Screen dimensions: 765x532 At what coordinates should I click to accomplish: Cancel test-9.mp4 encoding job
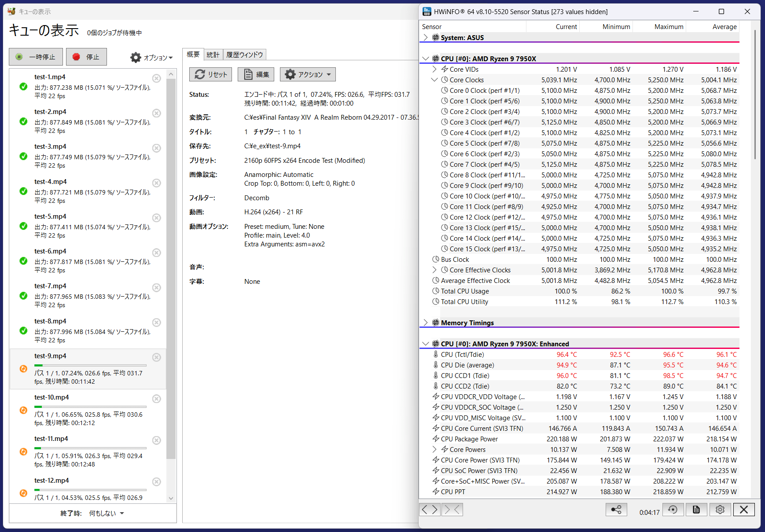(156, 357)
